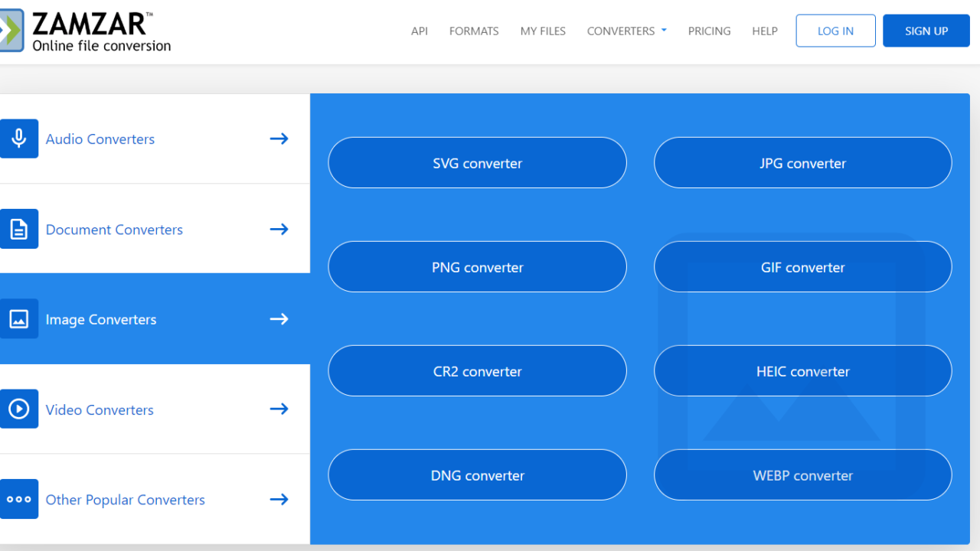This screenshot has width=980, height=551.
Task: Open the CR2 converter
Action: pyautogui.click(x=478, y=370)
